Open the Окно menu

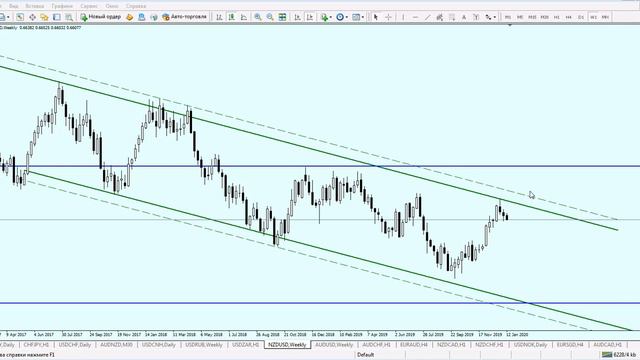[112, 6]
